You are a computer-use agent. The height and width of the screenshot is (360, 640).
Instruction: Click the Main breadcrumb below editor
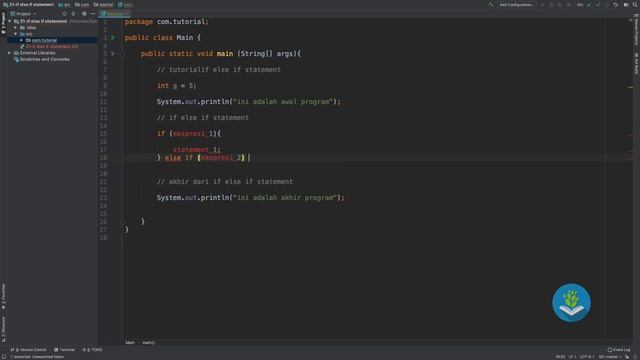click(130, 342)
